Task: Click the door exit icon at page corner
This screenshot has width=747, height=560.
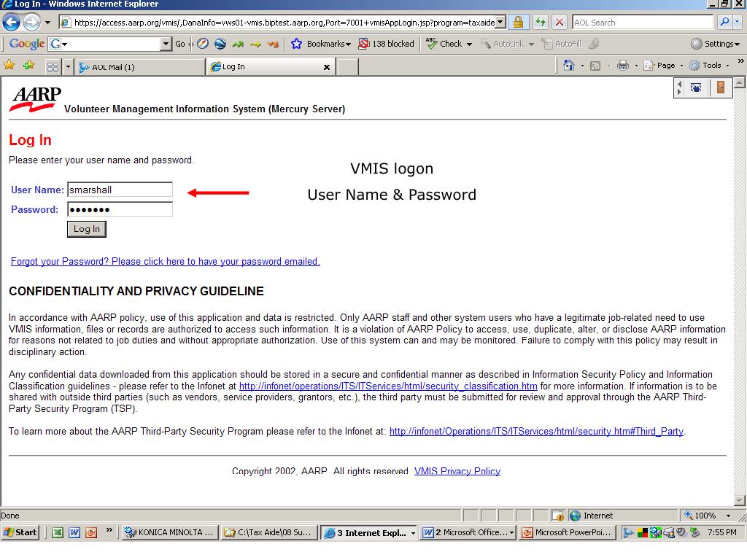Action: pos(720,87)
